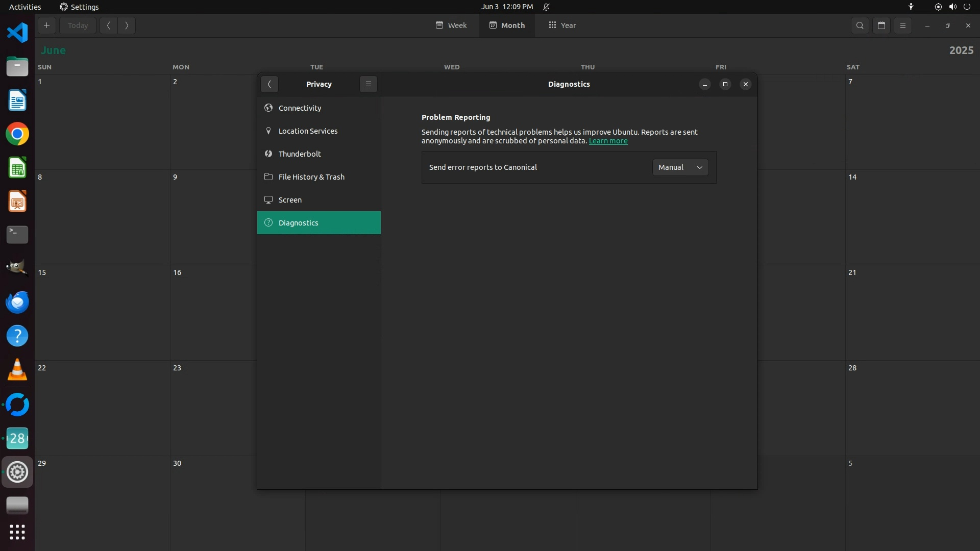Open the Privacy panel hamburger menu
The width and height of the screenshot is (980, 551).
(368, 84)
